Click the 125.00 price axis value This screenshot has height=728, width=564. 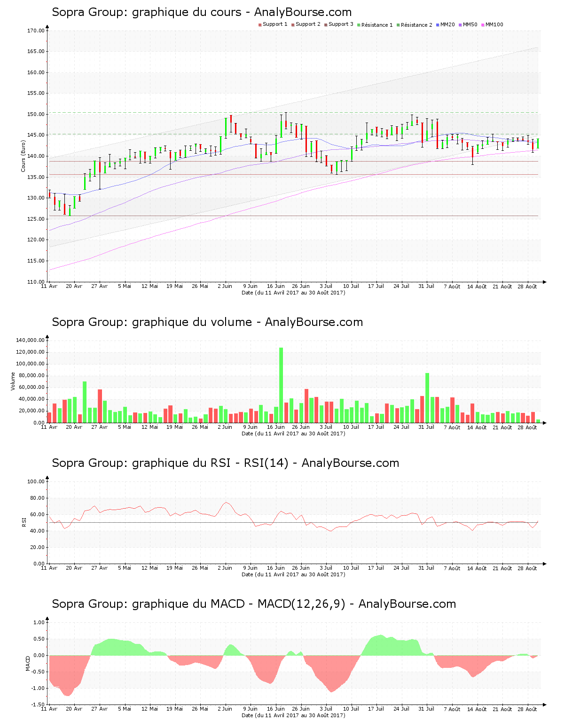click(36, 219)
